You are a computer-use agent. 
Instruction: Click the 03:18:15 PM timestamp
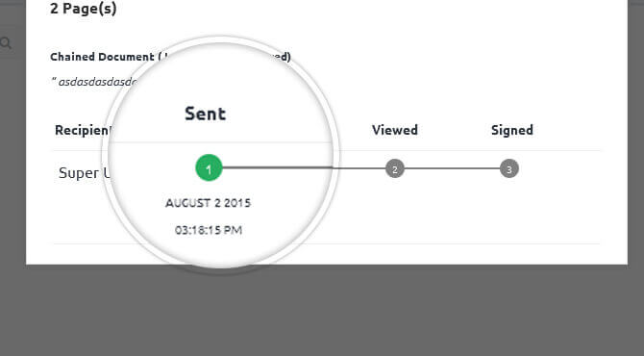click(x=209, y=230)
